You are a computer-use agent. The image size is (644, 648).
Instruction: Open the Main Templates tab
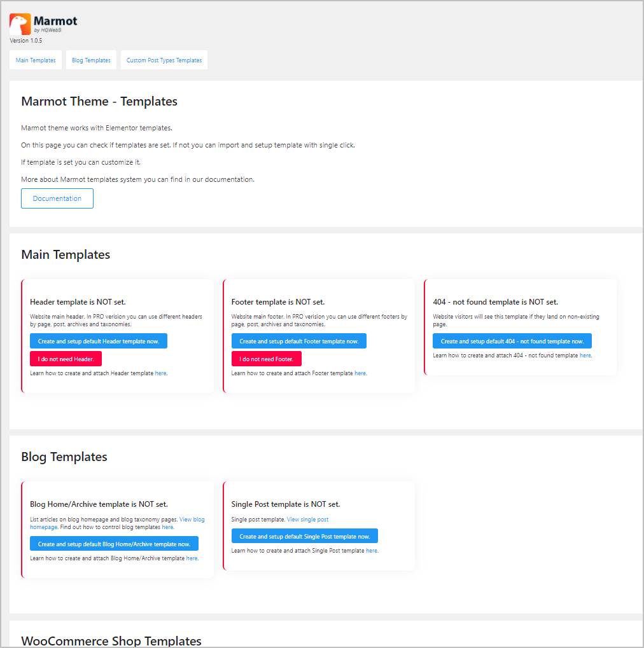tap(36, 60)
